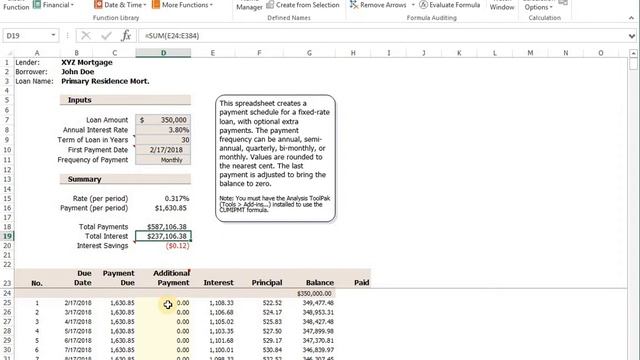
Task: Select the Rate per period value 0.317%
Action: pyautogui.click(x=163, y=199)
